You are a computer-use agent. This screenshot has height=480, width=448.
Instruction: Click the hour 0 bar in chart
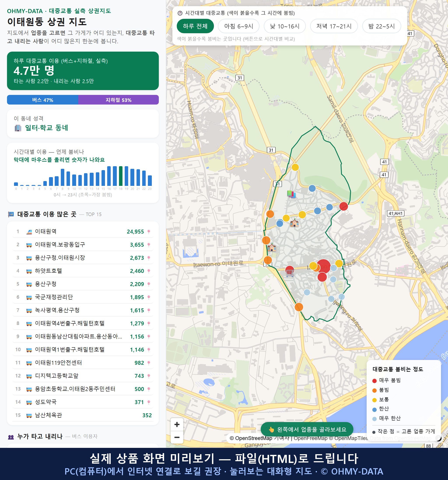tap(16, 184)
